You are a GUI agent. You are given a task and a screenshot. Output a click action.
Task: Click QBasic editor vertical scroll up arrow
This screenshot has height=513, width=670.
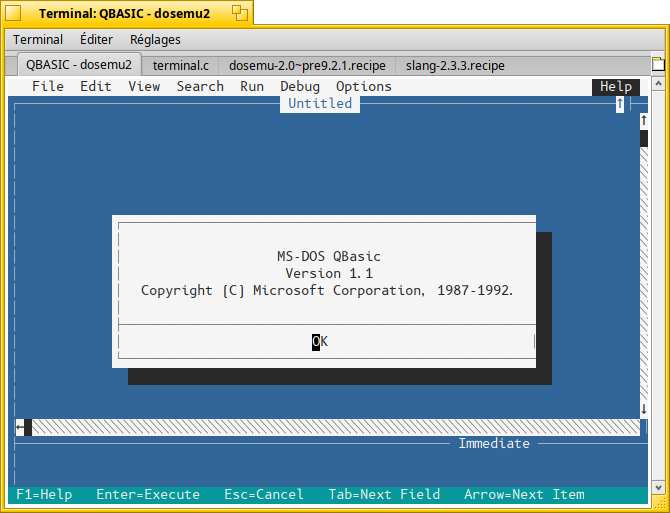644,121
